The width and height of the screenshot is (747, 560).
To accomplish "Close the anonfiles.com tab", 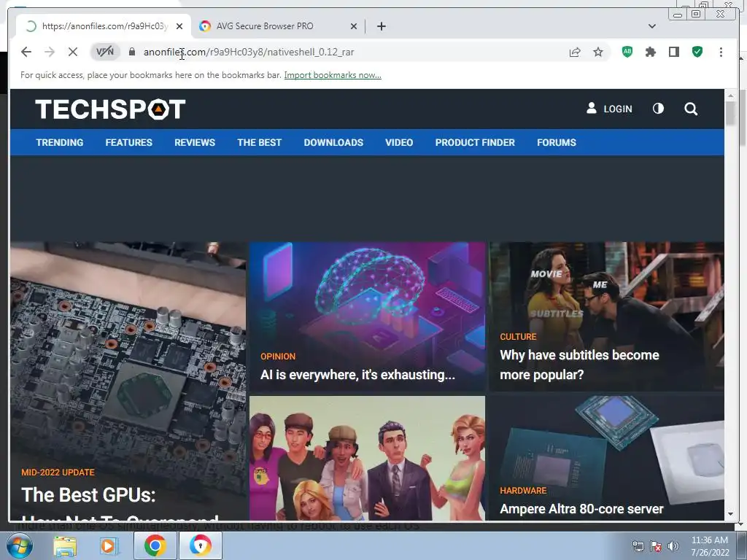I will [x=179, y=26].
